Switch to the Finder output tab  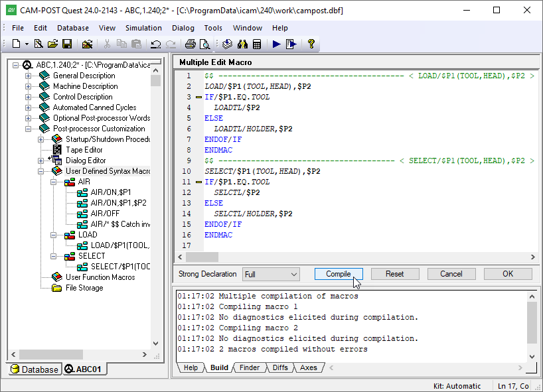250,367
